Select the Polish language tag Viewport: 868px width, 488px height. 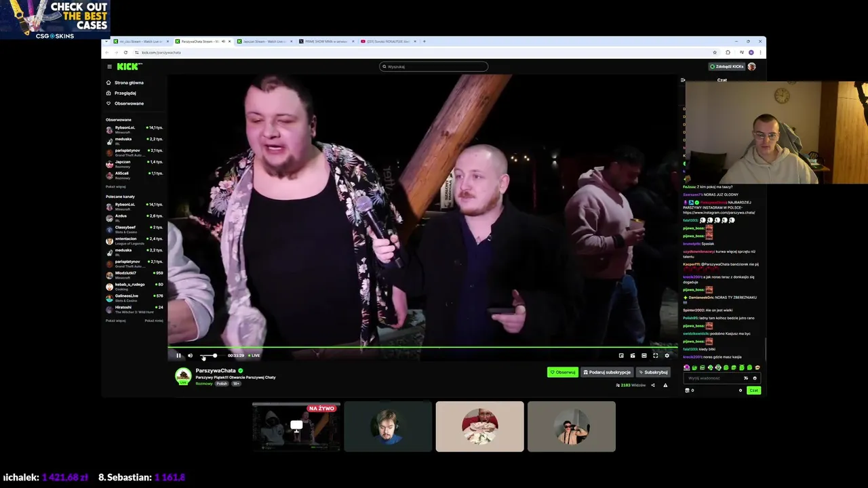(222, 384)
